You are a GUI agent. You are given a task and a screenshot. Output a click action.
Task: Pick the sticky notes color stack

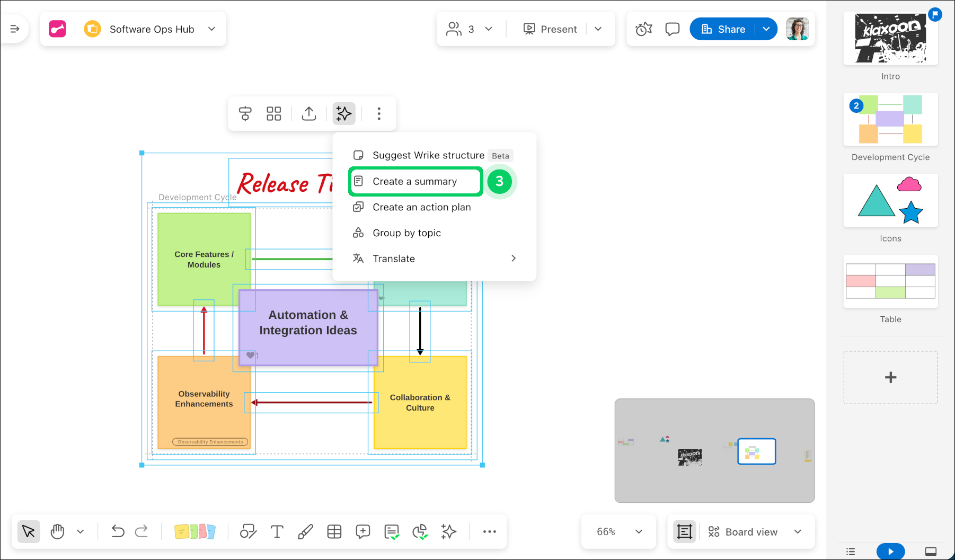tap(194, 531)
